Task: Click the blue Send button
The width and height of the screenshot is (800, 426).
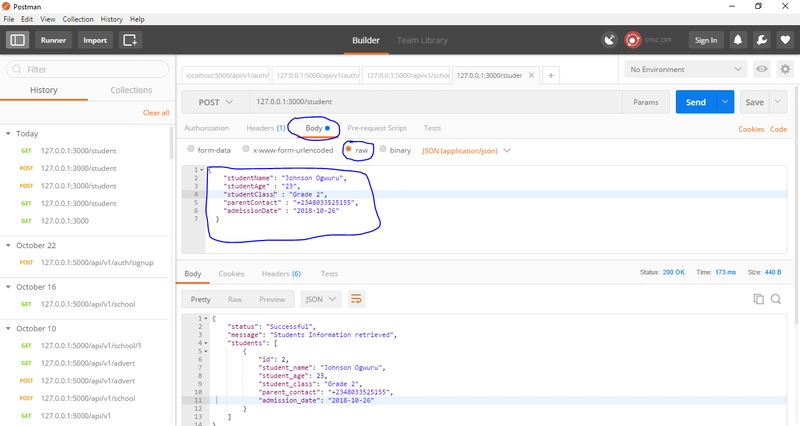Action: [697, 102]
